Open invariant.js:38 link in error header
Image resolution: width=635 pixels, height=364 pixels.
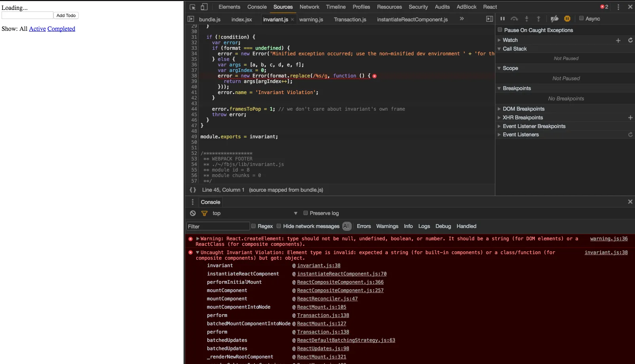(x=606, y=253)
